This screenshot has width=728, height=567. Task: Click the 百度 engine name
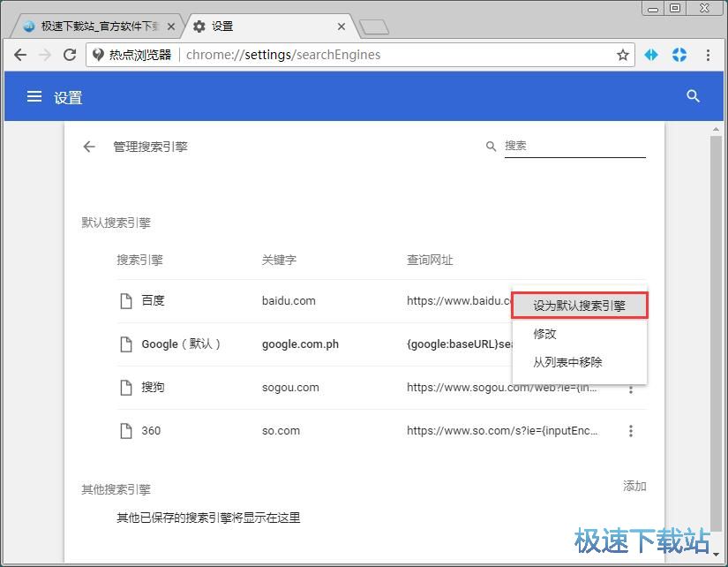point(153,300)
